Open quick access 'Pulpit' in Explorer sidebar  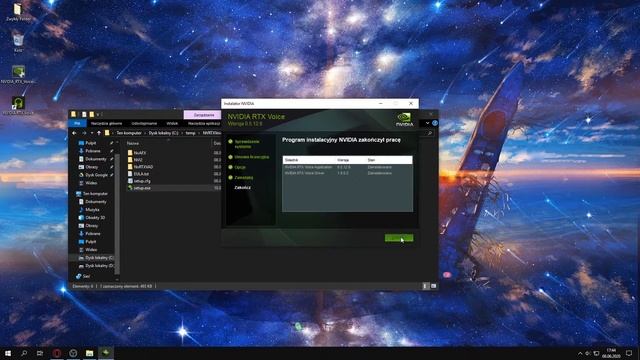[91, 143]
